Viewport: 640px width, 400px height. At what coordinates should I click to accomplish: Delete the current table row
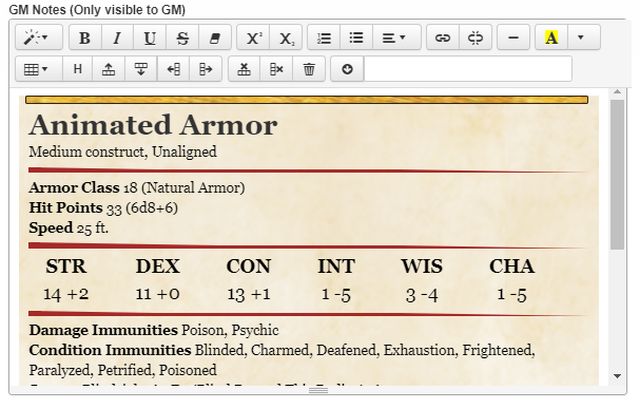(244, 69)
